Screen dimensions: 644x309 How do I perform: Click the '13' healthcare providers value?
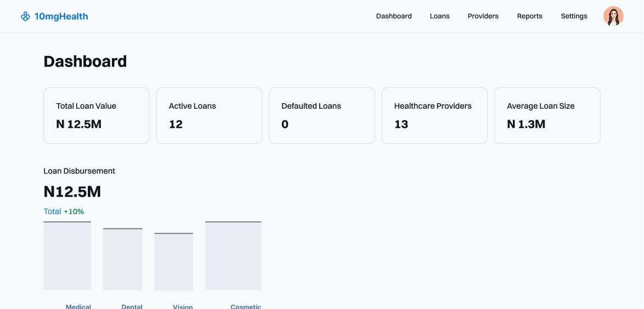(402, 124)
